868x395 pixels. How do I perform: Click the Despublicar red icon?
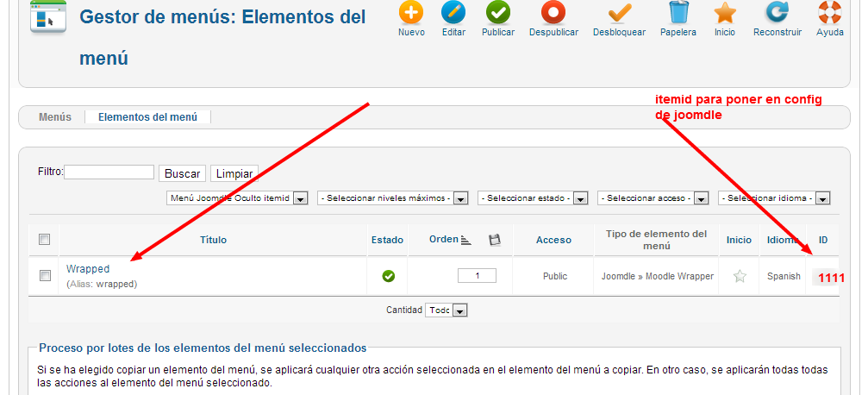click(x=553, y=13)
